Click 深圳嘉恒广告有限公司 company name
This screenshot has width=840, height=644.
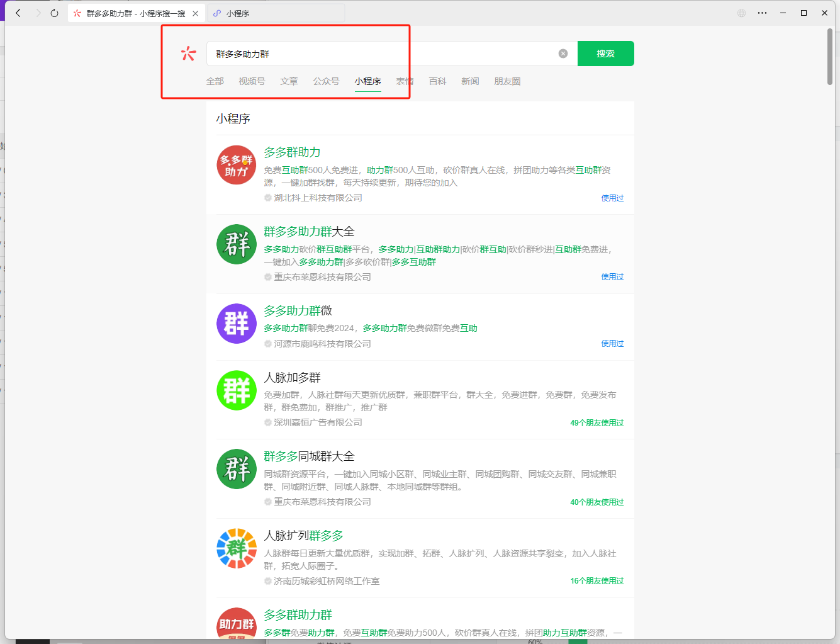tap(318, 422)
